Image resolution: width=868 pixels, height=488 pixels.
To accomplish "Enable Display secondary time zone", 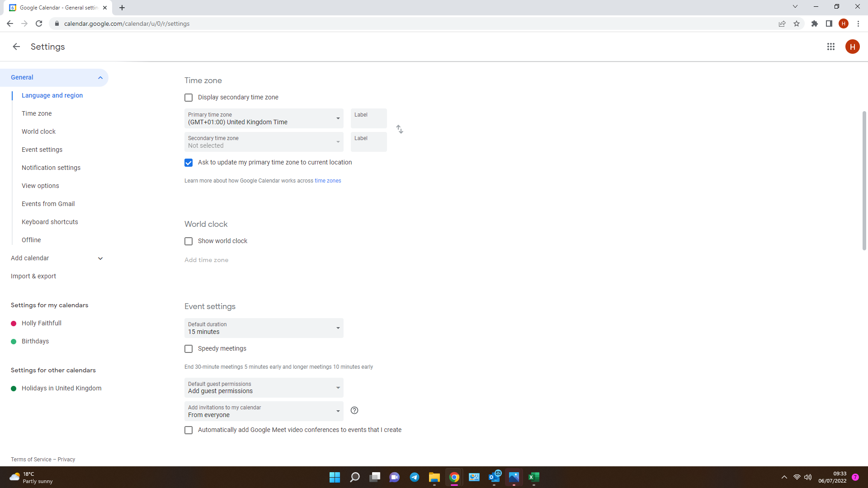I will point(189,98).
